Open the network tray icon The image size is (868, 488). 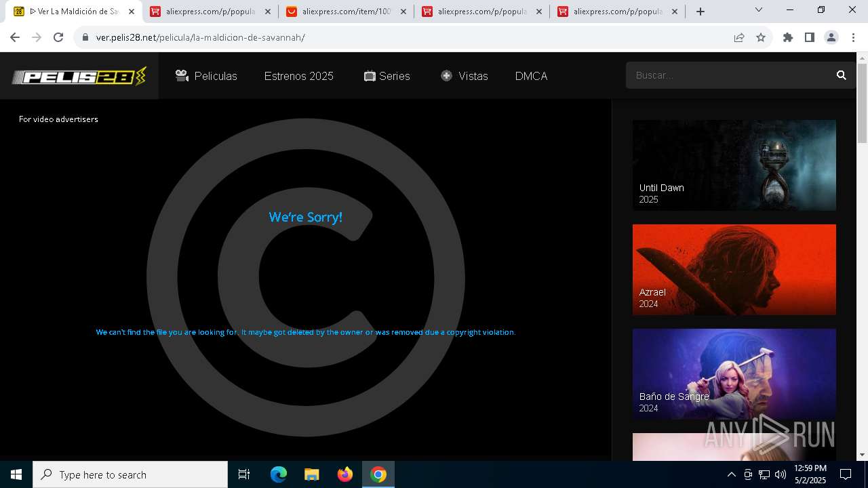point(764,474)
